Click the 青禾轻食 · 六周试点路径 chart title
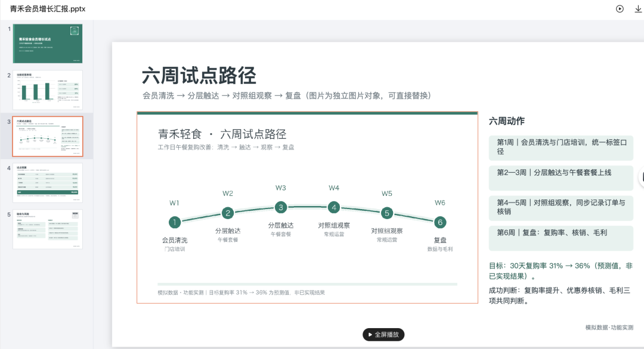The height and width of the screenshot is (349, 644). click(222, 134)
